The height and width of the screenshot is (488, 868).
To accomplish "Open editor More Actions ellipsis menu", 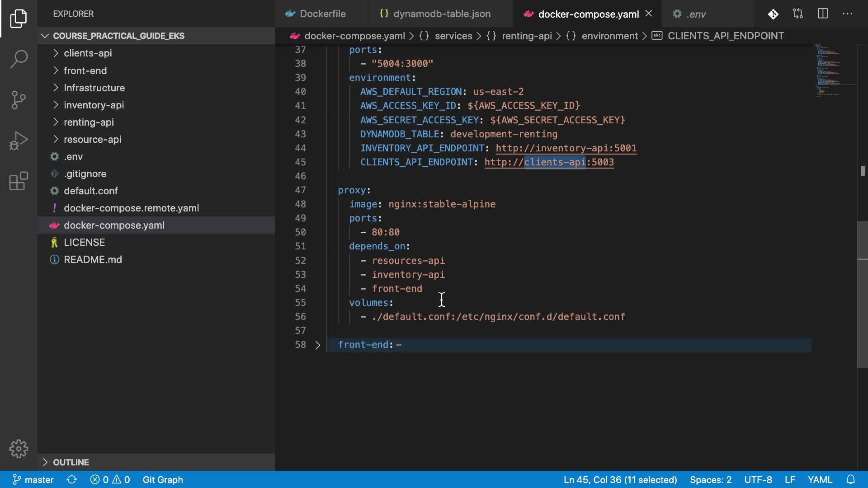I will pyautogui.click(x=848, y=14).
